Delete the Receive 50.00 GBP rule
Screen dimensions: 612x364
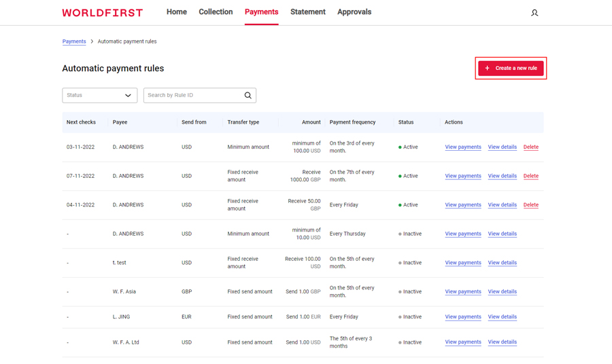point(530,205)
